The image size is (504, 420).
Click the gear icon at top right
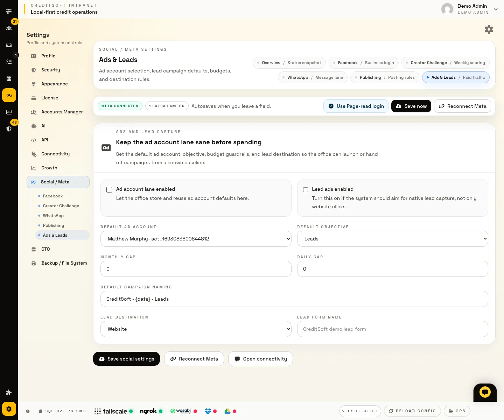[489, 29]
